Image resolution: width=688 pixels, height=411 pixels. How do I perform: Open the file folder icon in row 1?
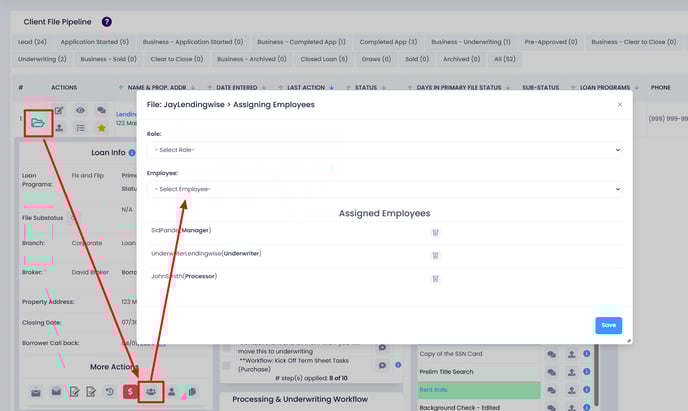(x=38, y=123)
